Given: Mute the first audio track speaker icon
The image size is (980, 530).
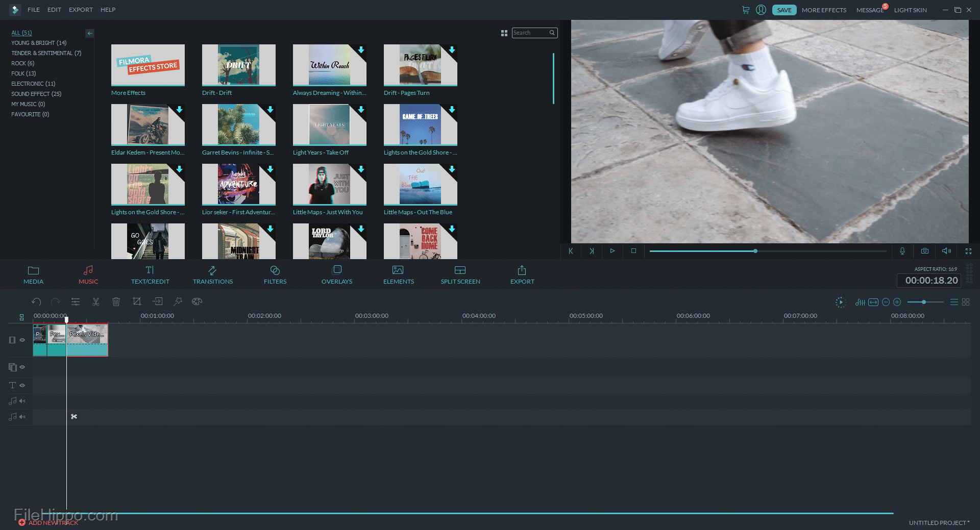Looking at the screenshot, I should [22, 401].
